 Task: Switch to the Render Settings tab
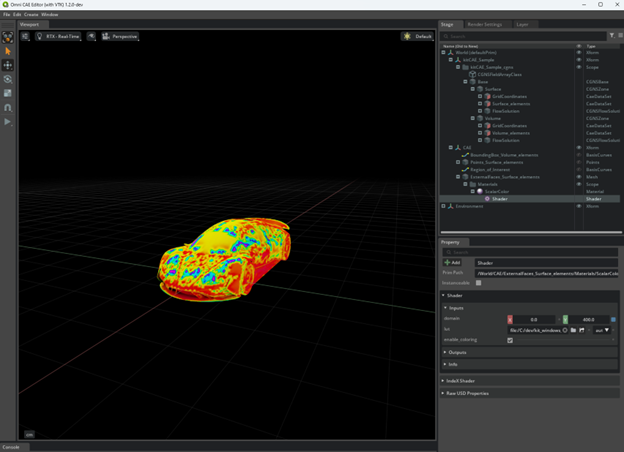pyautogui.click(x=485, y=24)
